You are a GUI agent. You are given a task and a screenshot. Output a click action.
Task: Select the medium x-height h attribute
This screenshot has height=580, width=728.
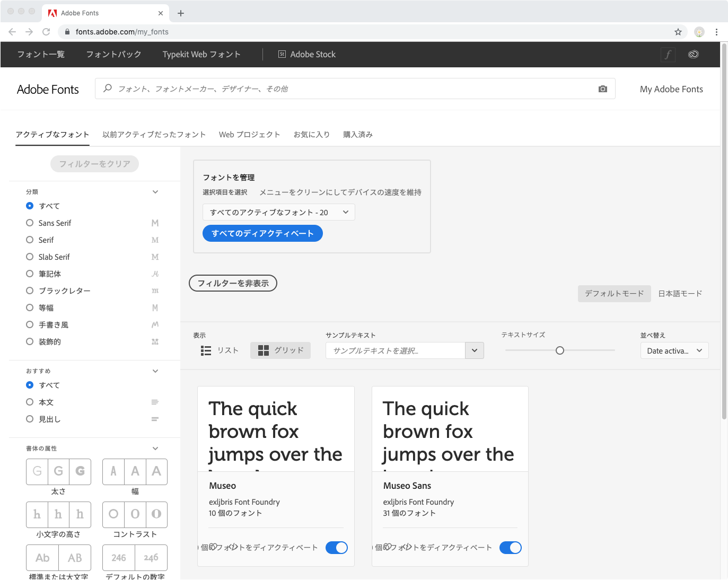point(58,514)
